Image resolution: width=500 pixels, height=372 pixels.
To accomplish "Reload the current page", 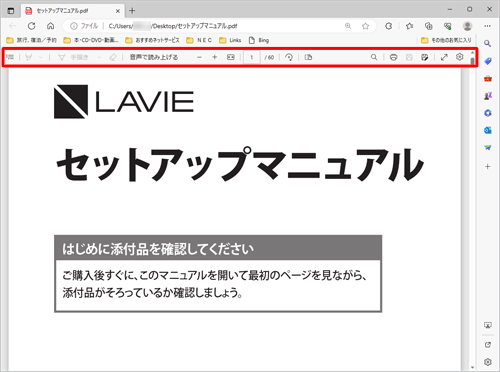I will click(x=31, y=26).
